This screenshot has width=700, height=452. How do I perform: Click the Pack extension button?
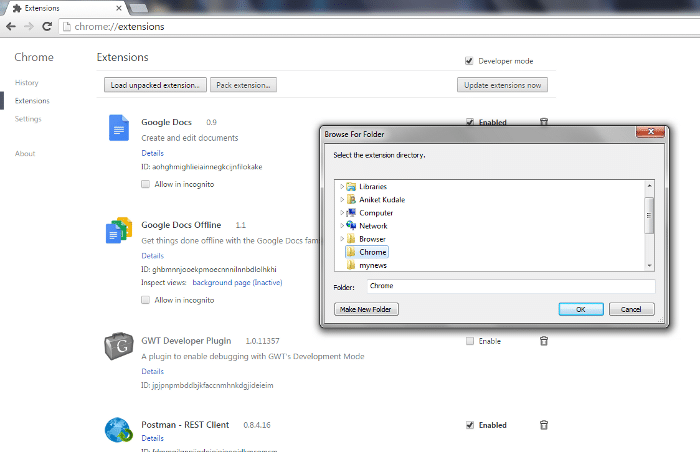pos(243,85)
